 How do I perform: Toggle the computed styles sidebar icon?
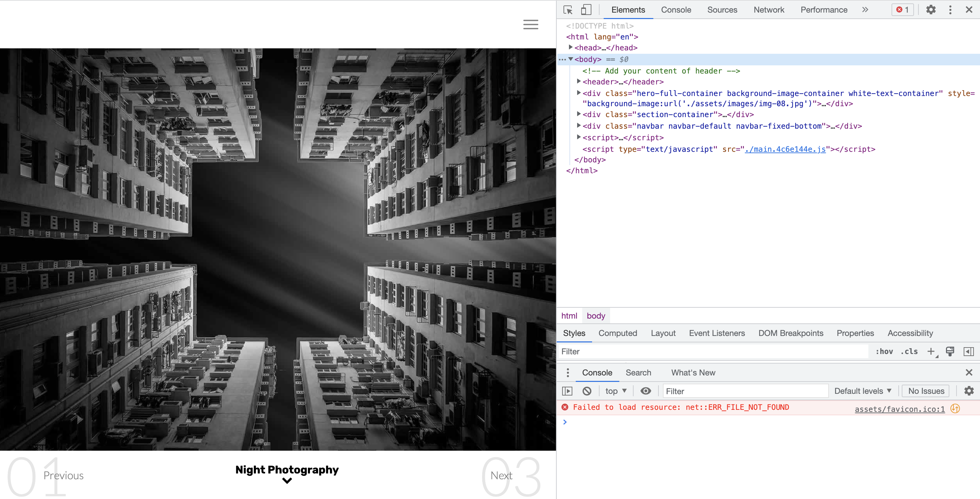tap(968, 351)
